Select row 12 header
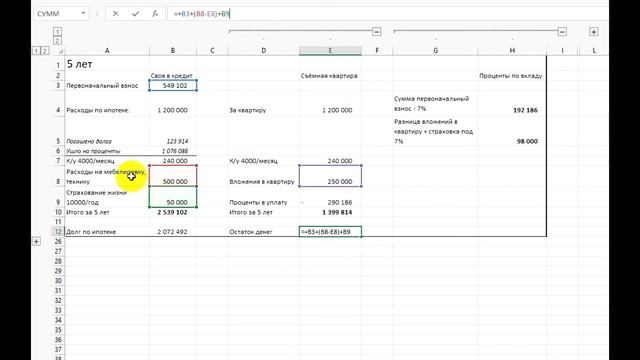 click(x=58, y=231)
